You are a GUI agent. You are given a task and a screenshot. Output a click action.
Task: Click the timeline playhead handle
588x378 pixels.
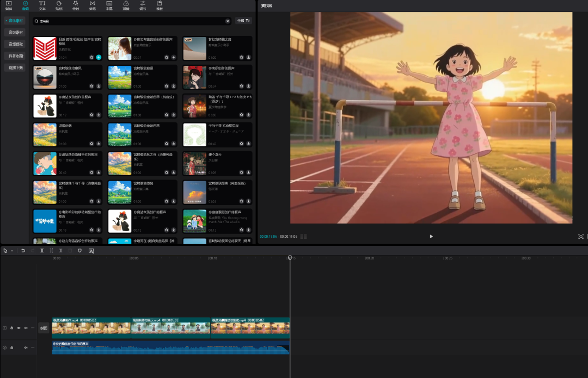(290, 258)
